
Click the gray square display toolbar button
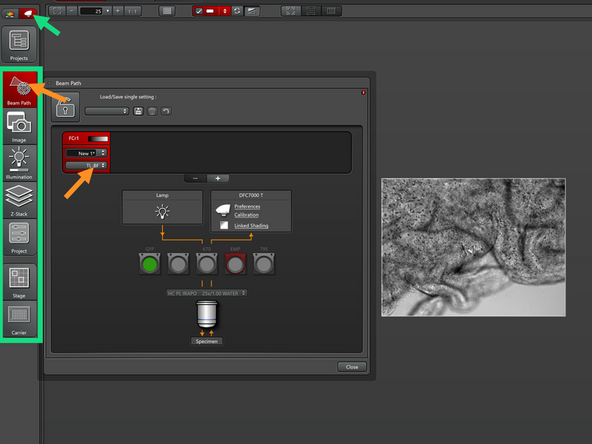(167, 11)
